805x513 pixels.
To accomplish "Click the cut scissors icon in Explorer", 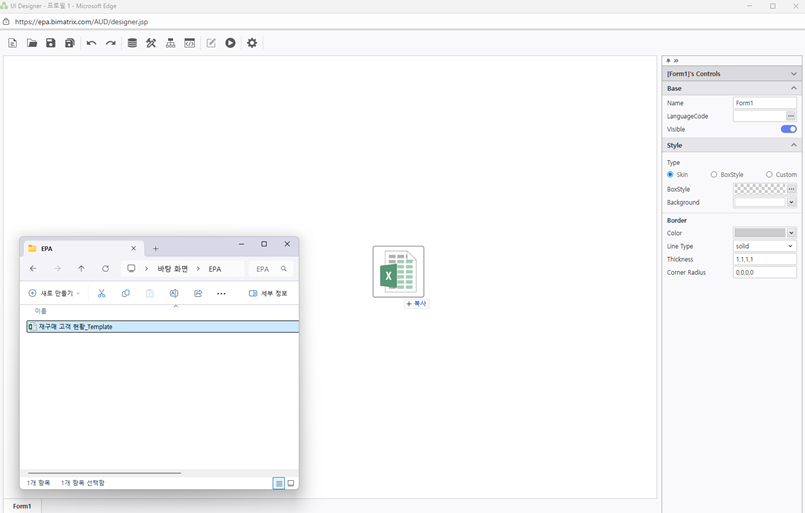I will (x=101, y=293).
